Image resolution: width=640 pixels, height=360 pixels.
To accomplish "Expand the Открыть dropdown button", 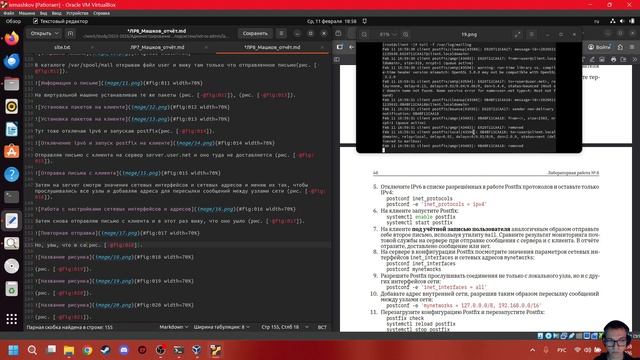I will 44,33.
